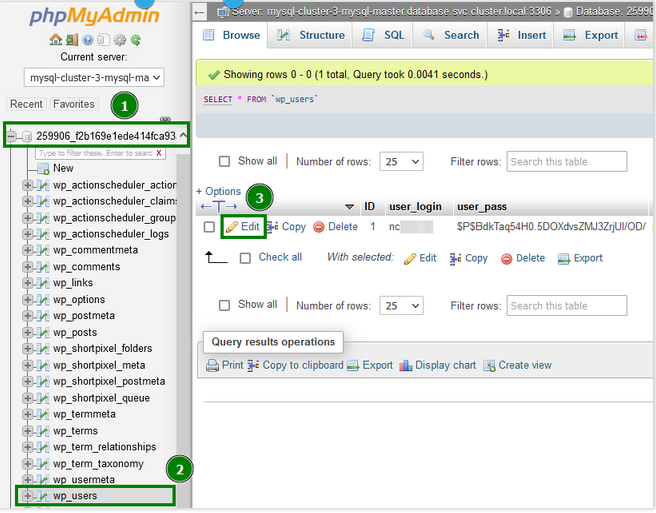Click the phpMyAdmin Home icon
656x513 pixels.
point(55,40)
